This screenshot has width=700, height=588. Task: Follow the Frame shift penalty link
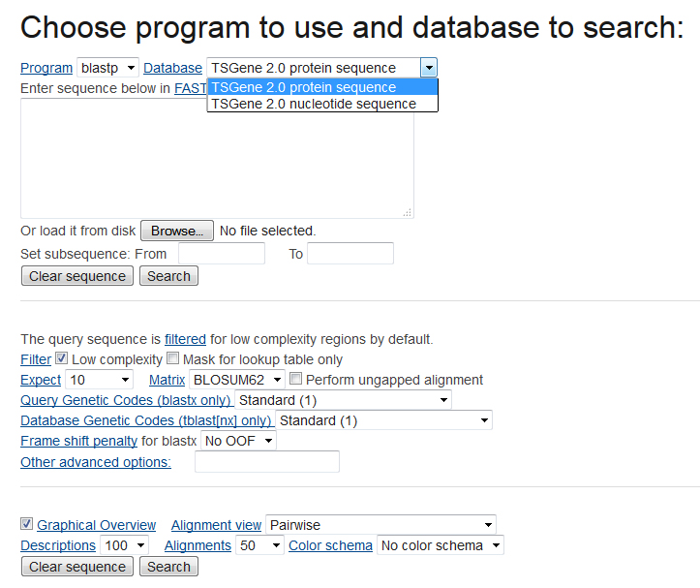[78, 441]
